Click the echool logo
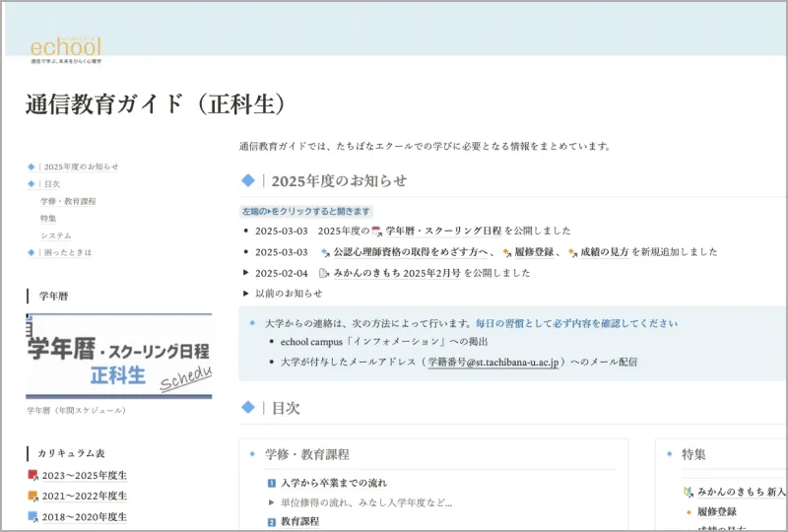788x532 pixels. click(x=66, y=49)
